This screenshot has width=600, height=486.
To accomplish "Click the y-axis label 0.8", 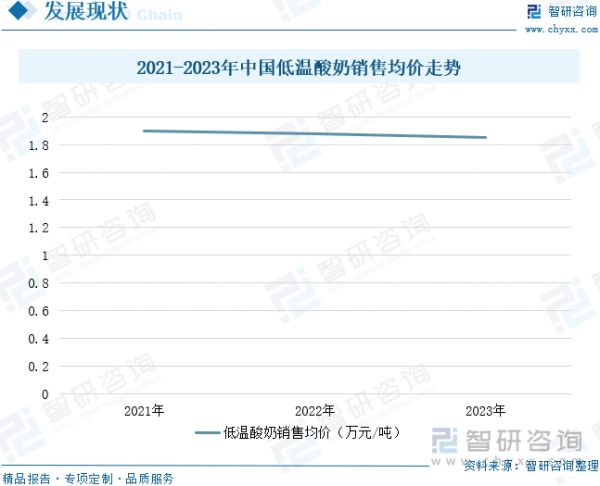I will click(x=39, y=284).
